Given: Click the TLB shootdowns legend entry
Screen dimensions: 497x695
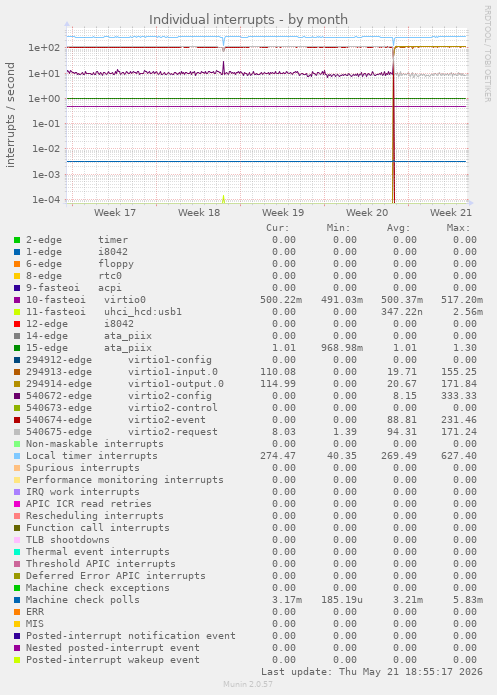Looking at the screenshot, I should coord(67,540).
